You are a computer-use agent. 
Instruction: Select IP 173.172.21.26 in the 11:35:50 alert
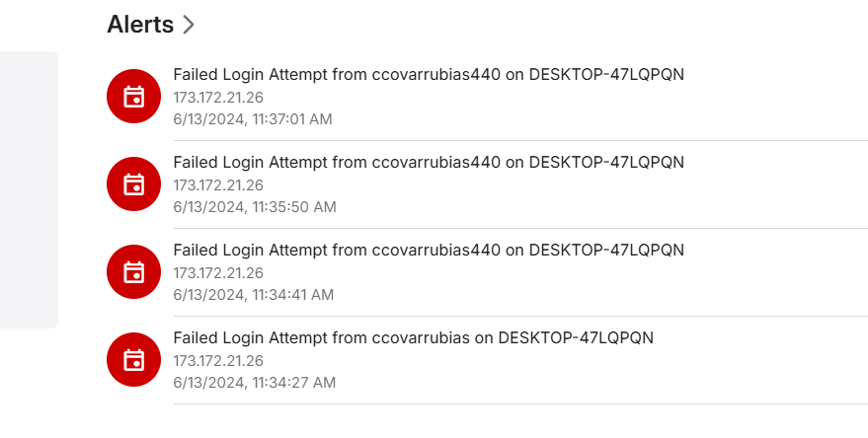(x=218, y=185)
